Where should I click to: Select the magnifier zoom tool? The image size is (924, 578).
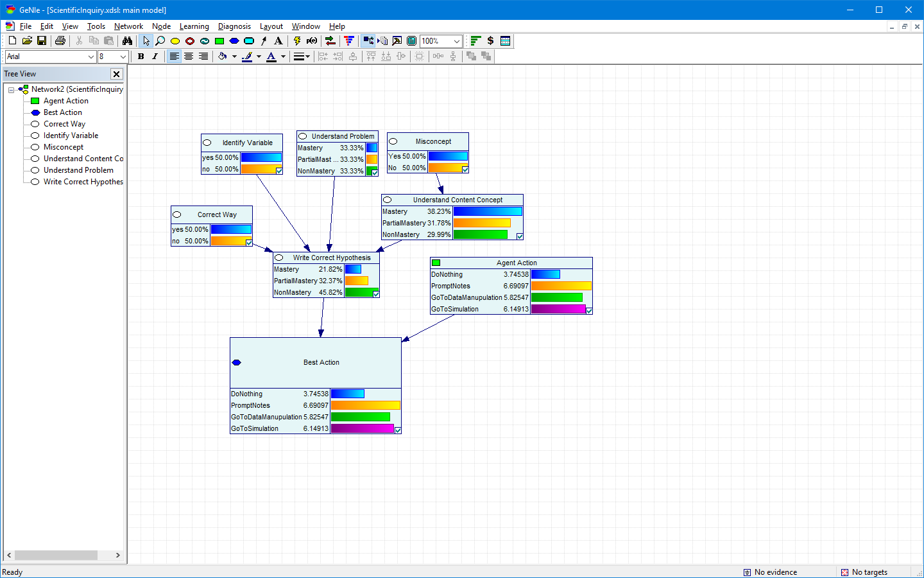[x=160, y=40]
